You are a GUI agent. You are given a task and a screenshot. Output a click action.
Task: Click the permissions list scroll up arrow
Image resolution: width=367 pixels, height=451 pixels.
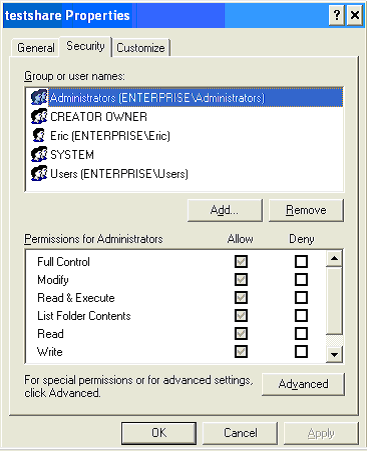point(334,258)
